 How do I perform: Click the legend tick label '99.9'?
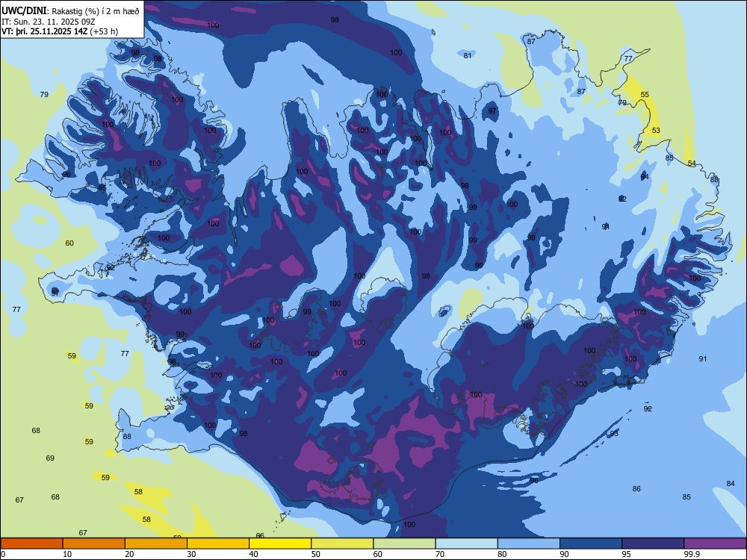(691, 554)
